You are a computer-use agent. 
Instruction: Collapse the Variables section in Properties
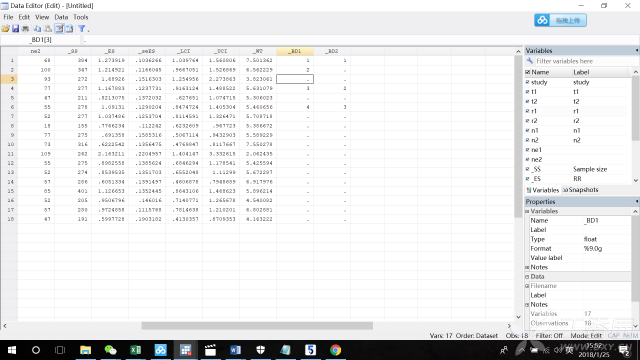pos(527,211)
